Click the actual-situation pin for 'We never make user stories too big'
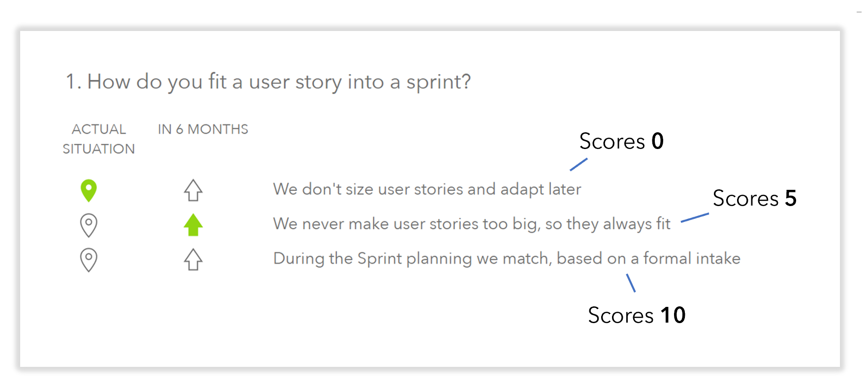The image size is (868, 389). [89, 225]
